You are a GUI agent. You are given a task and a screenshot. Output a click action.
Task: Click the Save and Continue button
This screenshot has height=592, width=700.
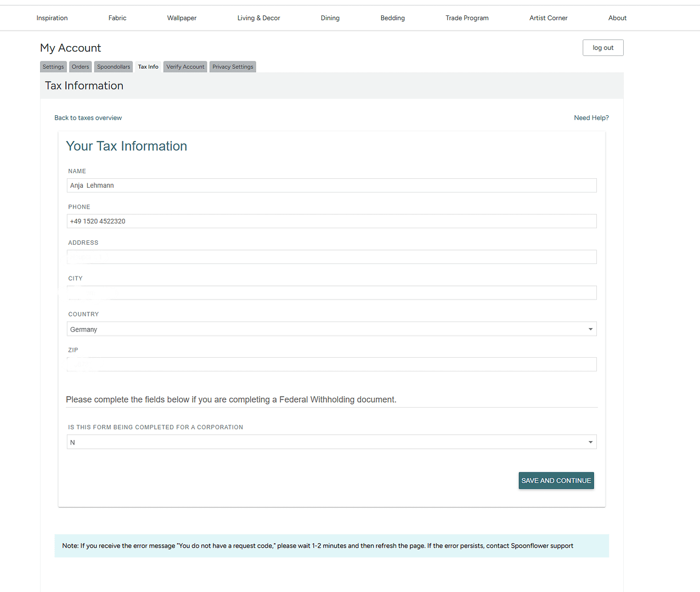point(556,481)
